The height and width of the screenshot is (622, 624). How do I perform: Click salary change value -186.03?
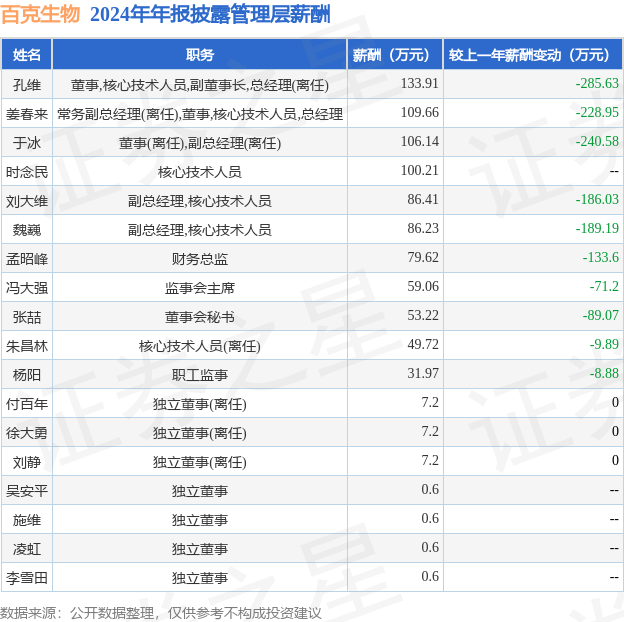point(597,199)
